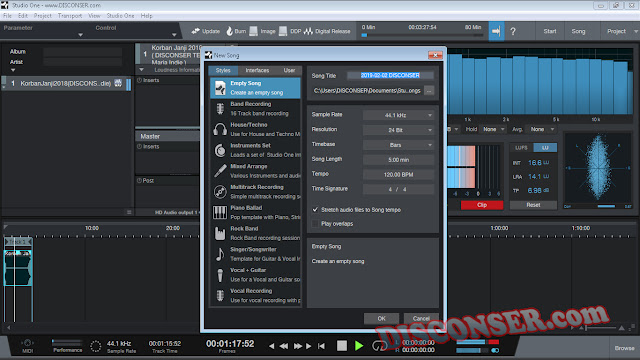Enable Stretch audio files to Song tempo
This screenshot has height=360, width=640.
tap(315, 209)
